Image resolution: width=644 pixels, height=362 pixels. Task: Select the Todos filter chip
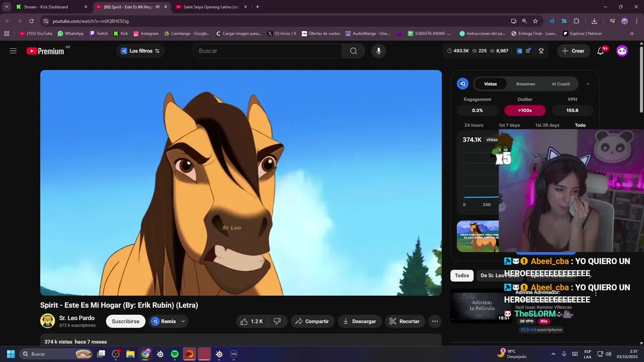pos(462,276)
